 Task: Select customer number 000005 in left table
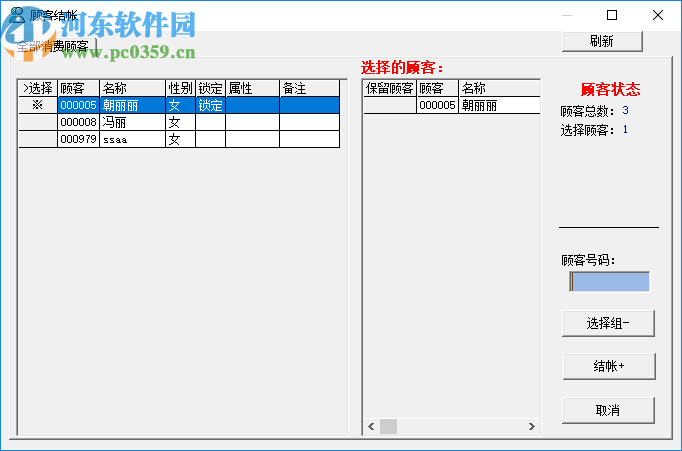click(x=78, y=105)
